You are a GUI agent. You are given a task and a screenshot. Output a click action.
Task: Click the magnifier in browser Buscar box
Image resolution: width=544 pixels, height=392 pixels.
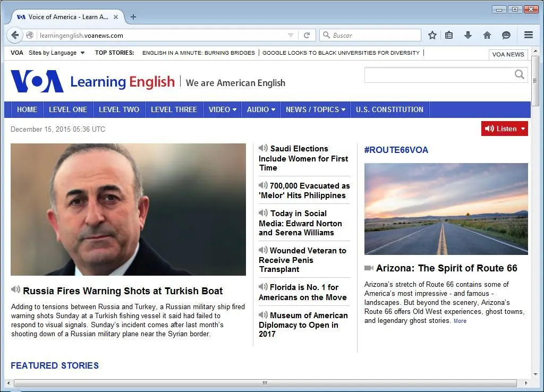326,35
